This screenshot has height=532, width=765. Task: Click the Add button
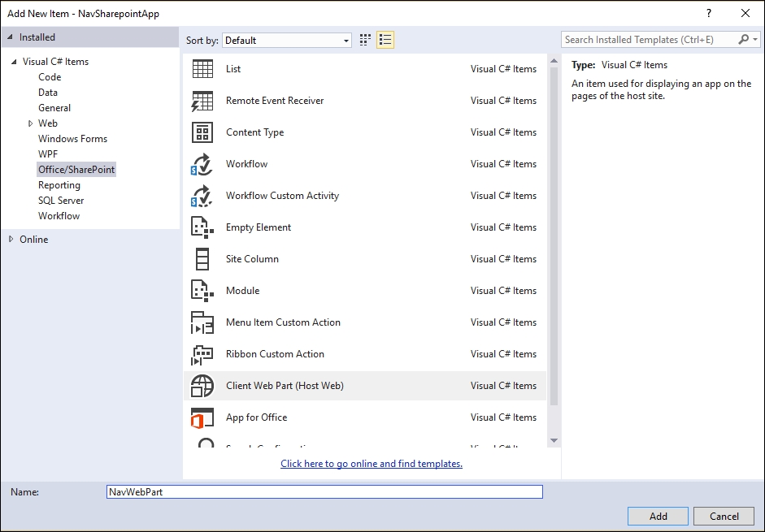click(658, 516)
